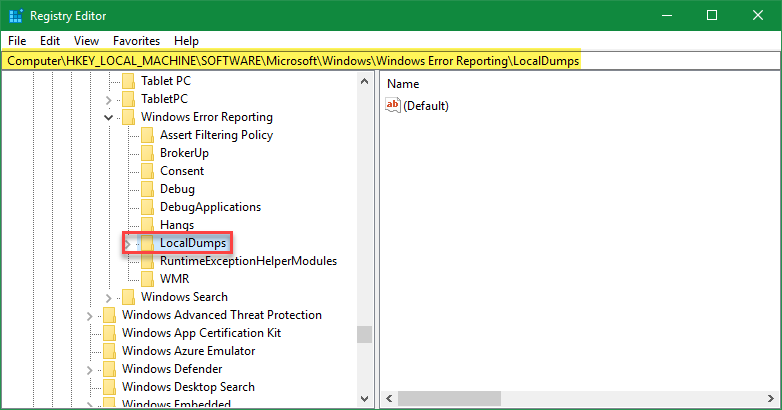Open the Favorites menu
This screenshot has height=410, width=782.
tap(136, 41)
